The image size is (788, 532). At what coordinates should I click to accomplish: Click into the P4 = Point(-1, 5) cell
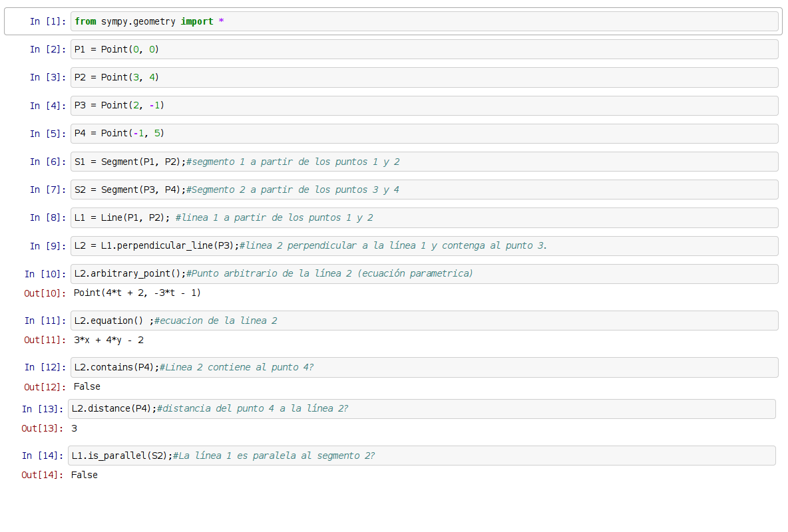click(425, 134)
